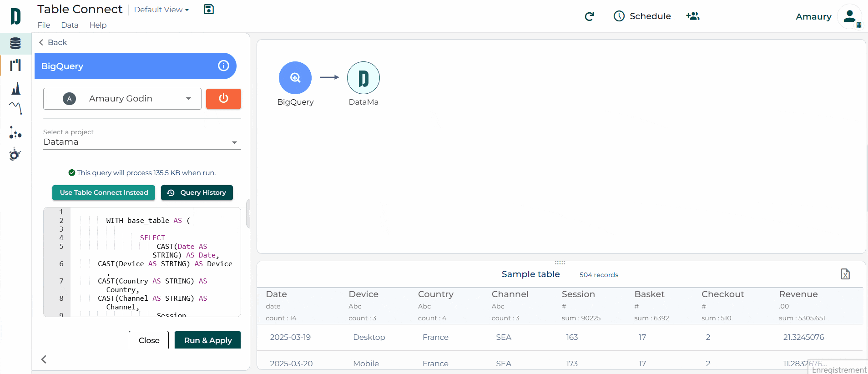Open the Schedule clock option

(x=642, y=16)
